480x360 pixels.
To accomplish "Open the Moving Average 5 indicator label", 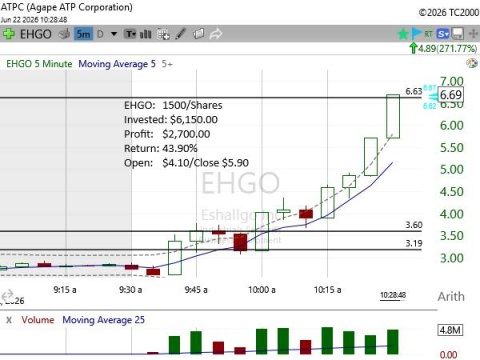I will click(117, 64).
